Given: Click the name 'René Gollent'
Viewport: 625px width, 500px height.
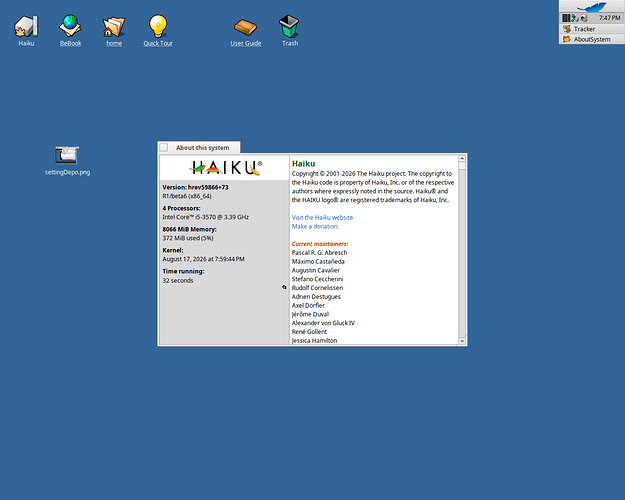Looking at the screenshot, I should pyautogui.click(x=309, y=332).
